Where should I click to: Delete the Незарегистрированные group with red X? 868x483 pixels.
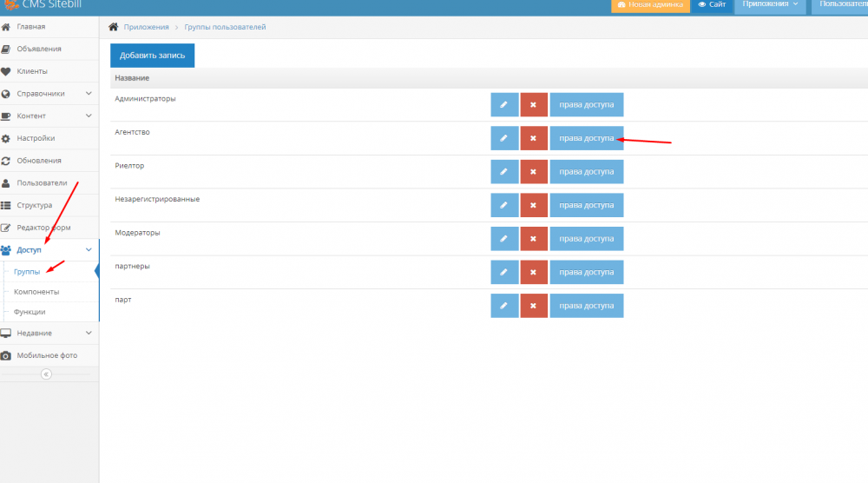(534, 205)
